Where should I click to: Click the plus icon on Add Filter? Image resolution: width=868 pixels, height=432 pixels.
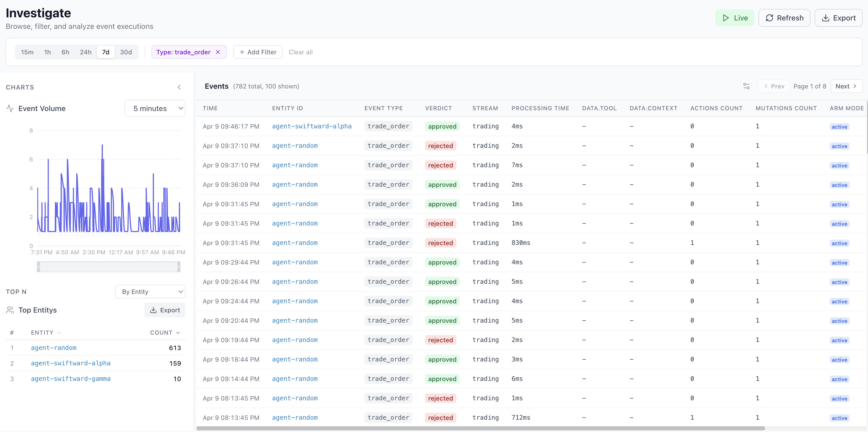(x=242, y=52)
